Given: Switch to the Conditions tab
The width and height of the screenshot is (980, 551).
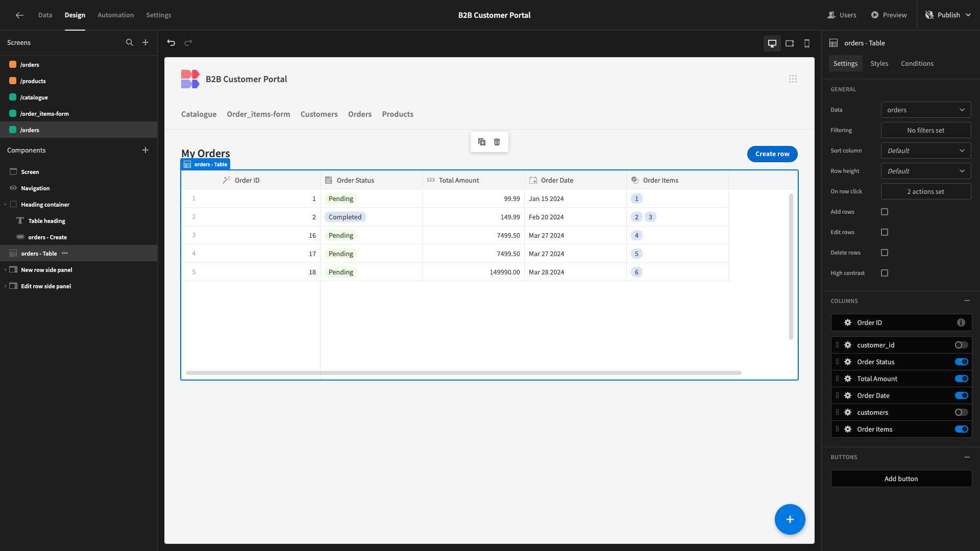Looking at the screenshot, I should [x=917, y=63].
